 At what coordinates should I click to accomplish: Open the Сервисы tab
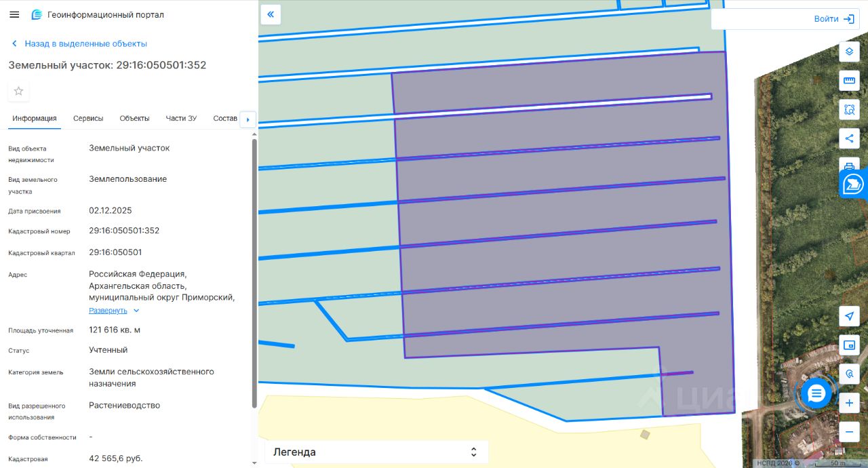tap(88, 118)
